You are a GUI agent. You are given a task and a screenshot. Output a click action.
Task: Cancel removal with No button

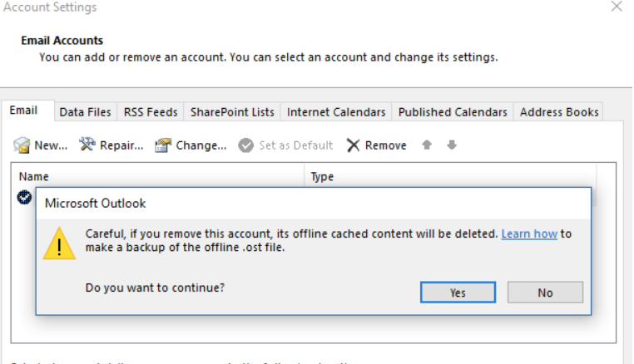[545, 292]
